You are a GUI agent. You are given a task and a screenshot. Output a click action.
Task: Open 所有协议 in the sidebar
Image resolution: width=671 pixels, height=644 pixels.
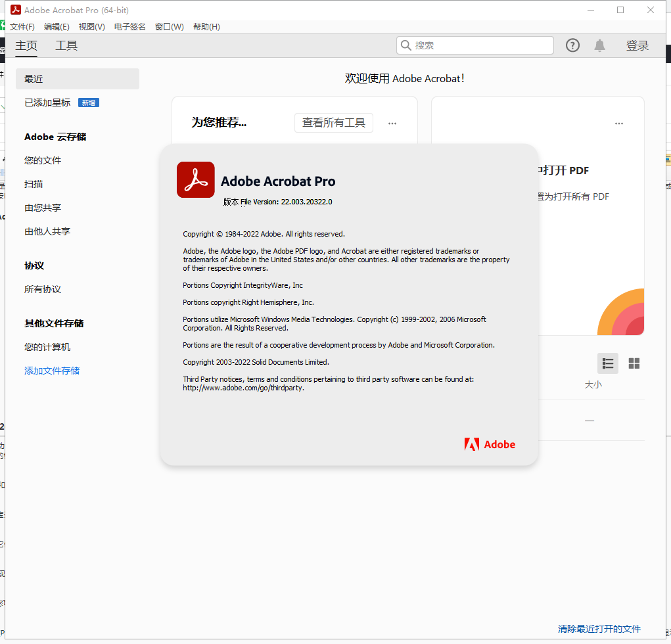point(43,289)
